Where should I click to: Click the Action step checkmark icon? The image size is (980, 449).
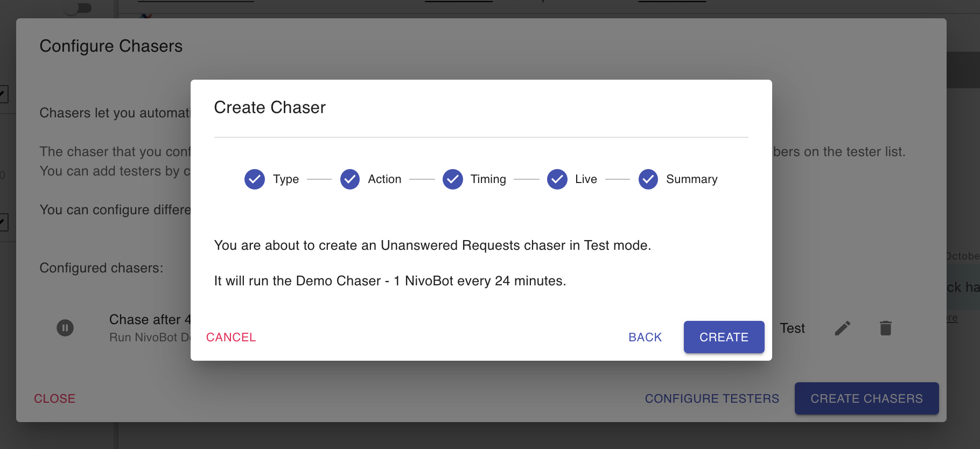click(x=350, y=179)
